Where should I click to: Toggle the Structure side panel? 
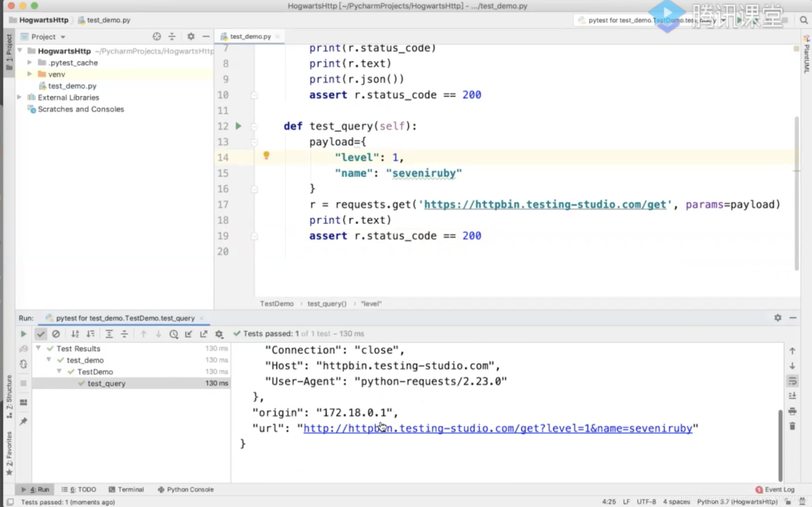click(x=9, y=396)
